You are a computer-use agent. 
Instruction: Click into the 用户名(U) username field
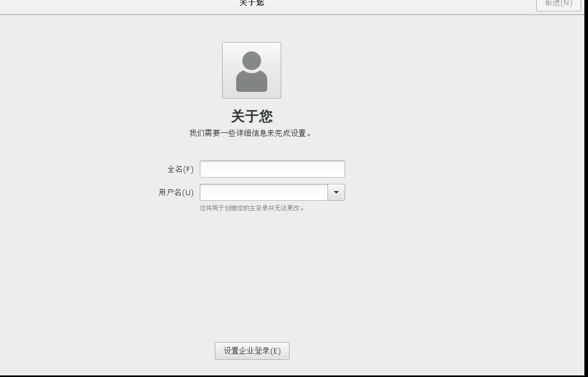(x=264, y=193)
